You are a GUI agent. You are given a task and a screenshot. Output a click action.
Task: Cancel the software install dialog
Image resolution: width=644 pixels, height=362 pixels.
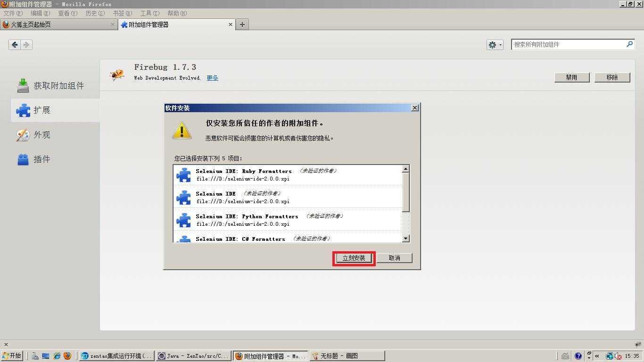pos(395,258)
